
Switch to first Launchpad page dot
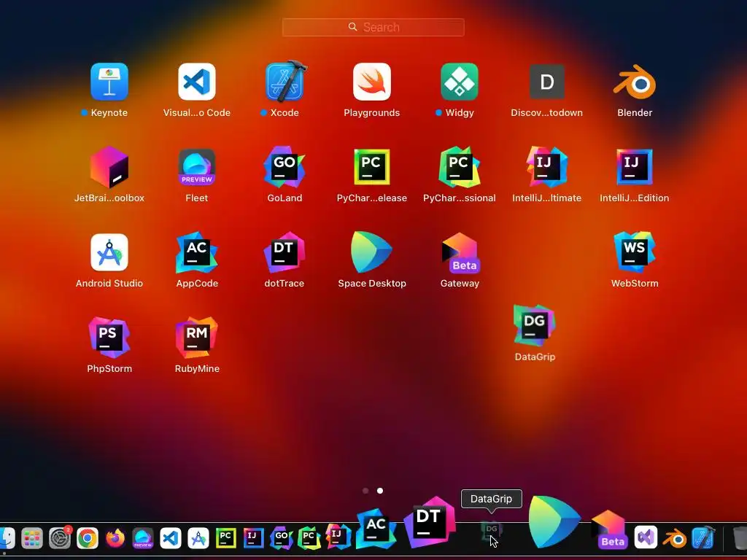click(x=365, y=491)
